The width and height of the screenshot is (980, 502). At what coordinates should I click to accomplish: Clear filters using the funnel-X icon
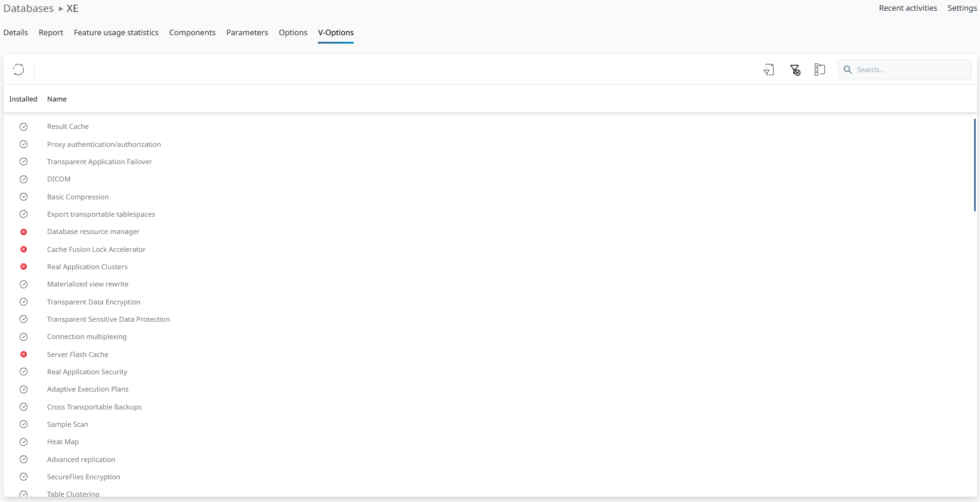coord(795,70)
